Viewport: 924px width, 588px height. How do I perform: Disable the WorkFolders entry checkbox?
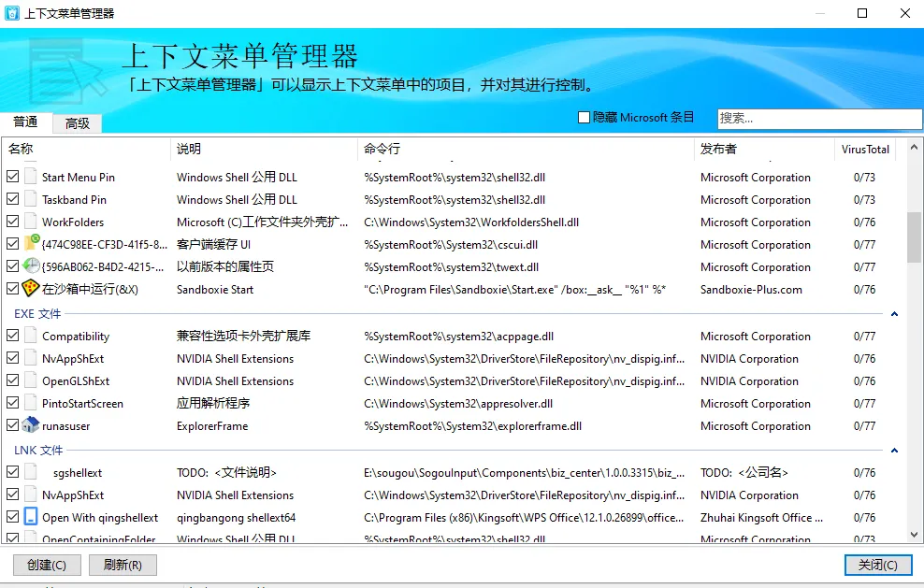point(12,221)
